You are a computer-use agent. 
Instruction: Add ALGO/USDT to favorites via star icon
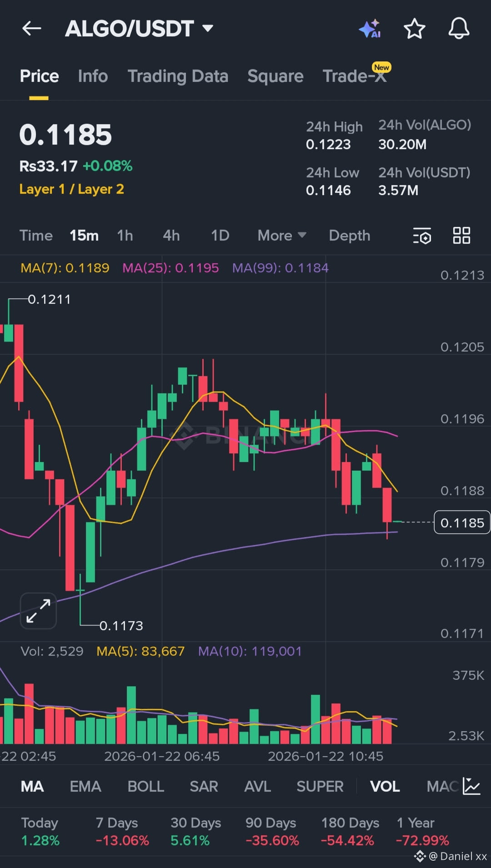(414, 28)
